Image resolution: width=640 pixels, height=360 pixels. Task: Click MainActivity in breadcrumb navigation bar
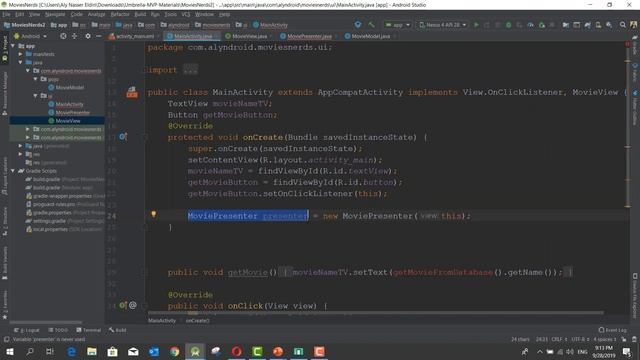pos(270,25)
